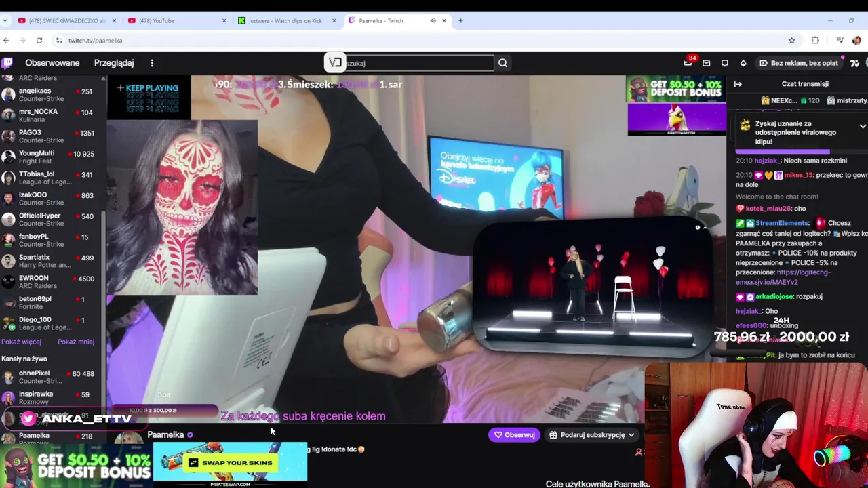Select Paamelka in the sidebar list
Screen dimensions: 868x488
tap(52, 439)
